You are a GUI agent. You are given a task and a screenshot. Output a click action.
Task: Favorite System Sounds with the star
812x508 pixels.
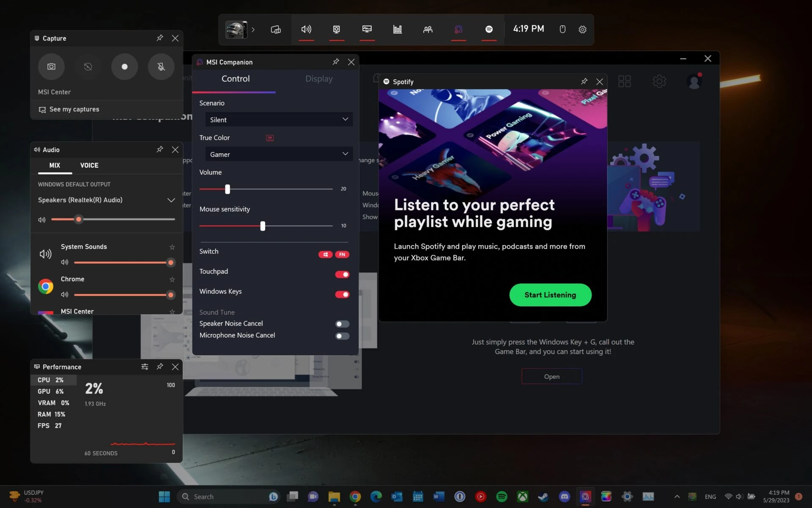(172, 247)
